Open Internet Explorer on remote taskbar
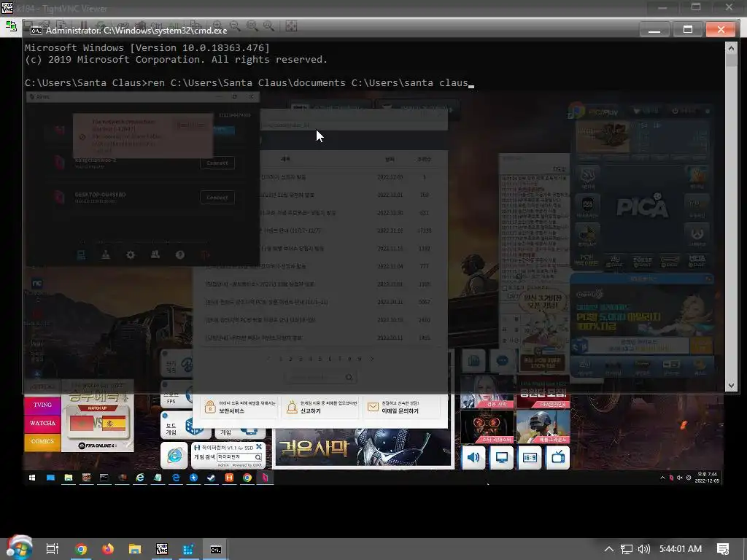Viewport: 747px width, 560px height. point(139,478)
